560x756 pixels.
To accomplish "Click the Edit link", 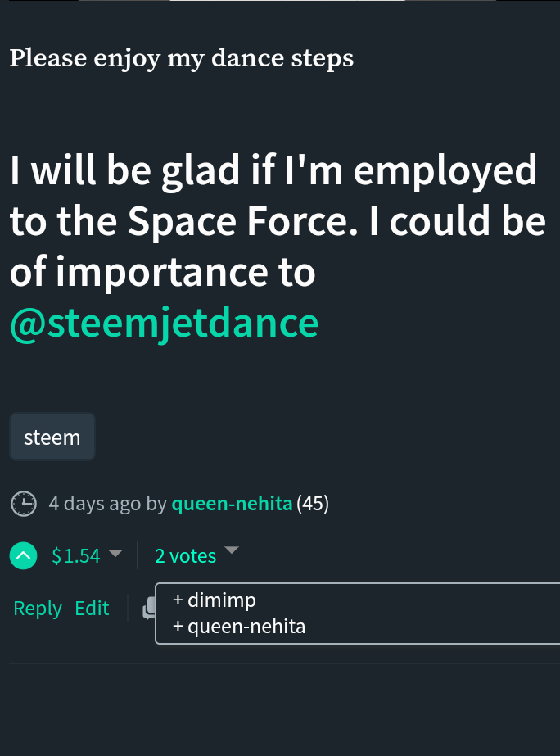I will pos(92,609).
